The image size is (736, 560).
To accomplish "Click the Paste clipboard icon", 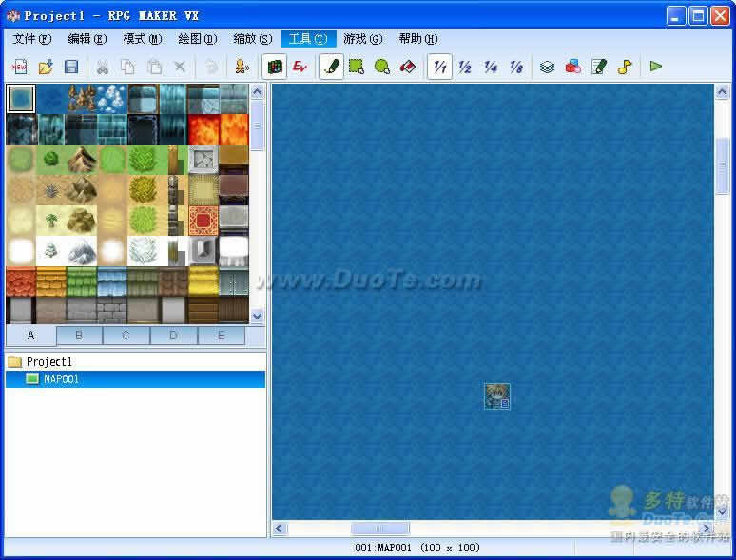I will (x=154, y=67).
